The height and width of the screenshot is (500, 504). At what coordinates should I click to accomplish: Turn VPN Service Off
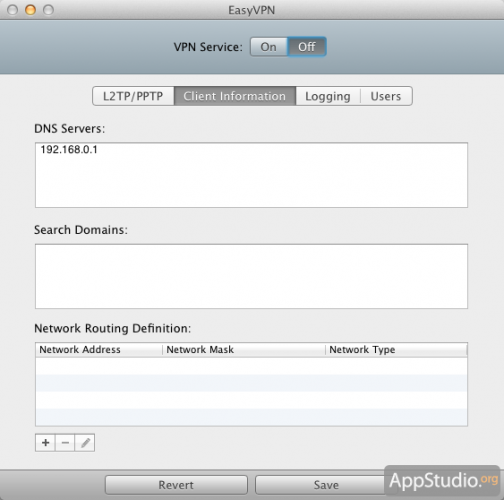pos(307,47)
